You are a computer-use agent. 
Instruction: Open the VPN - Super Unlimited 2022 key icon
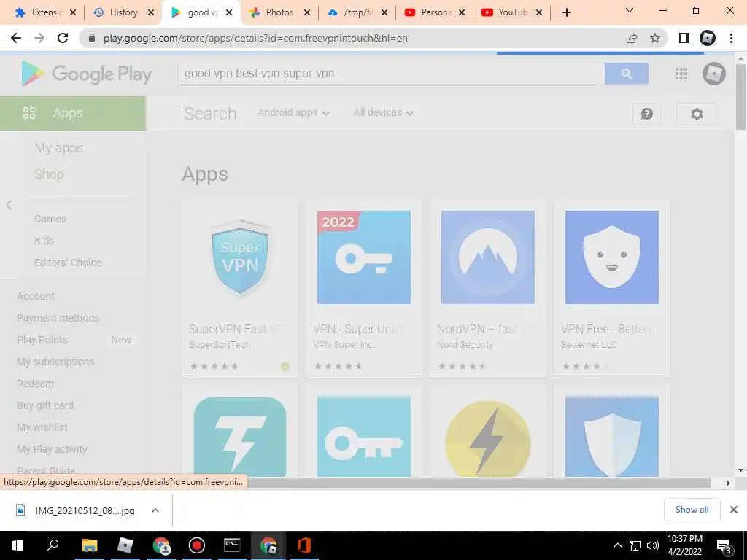click(x=364, y=257)
